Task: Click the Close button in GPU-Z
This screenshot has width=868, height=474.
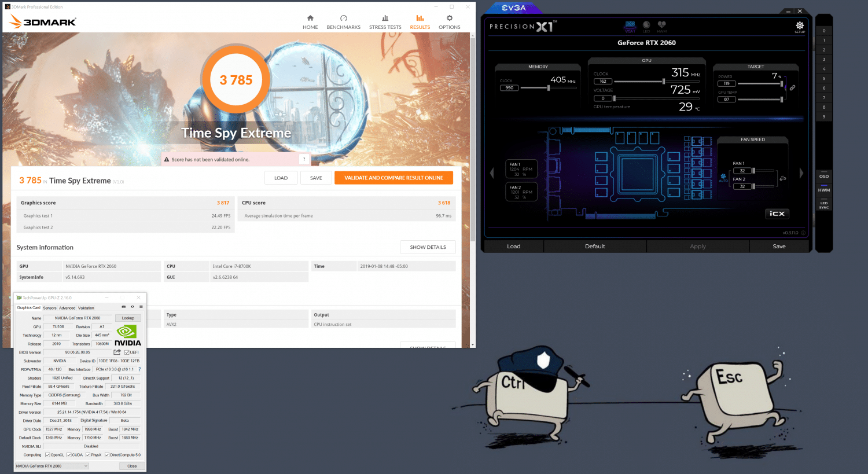Action: [x=132, y=466]
